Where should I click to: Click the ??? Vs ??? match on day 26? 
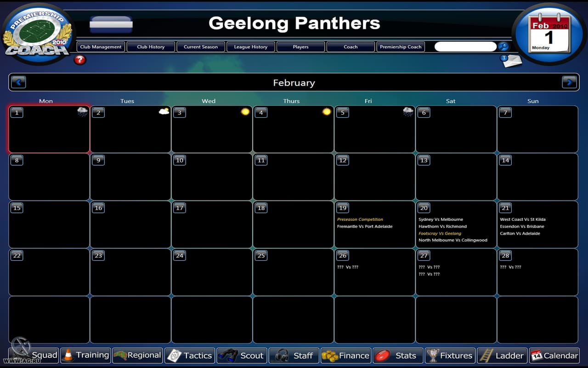coord(348,267)
